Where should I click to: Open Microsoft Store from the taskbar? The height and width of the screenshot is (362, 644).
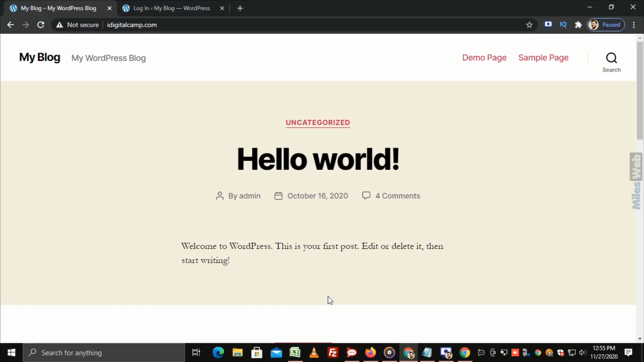click(256, 353)
